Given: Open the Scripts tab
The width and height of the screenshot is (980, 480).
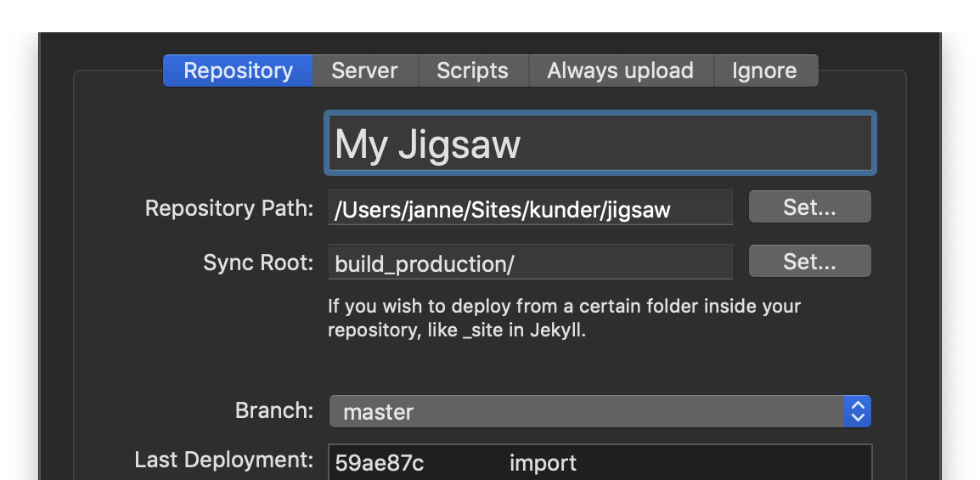Looking at the screenshot, I should [473, 71].
